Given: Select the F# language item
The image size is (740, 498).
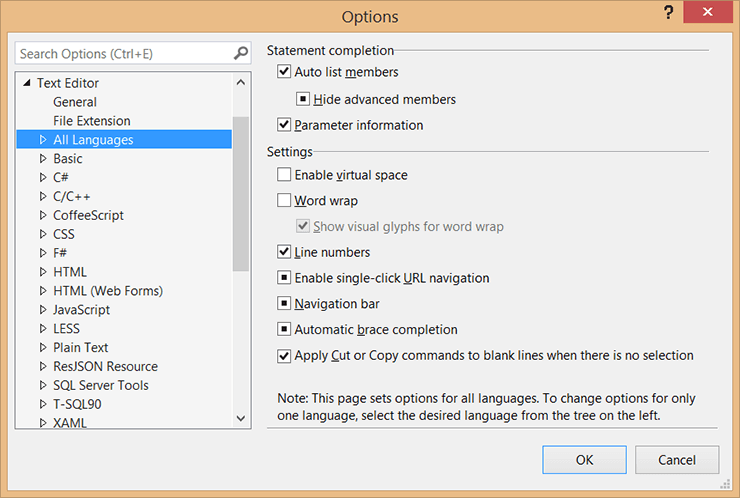Looking at the screenshot, I should click(x=60, y=253).
